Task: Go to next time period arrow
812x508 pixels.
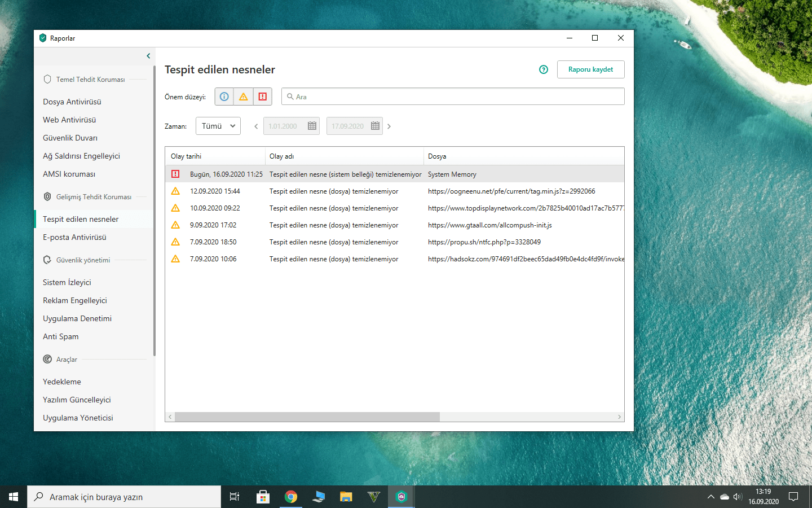Action: click(x=389, y=126)
